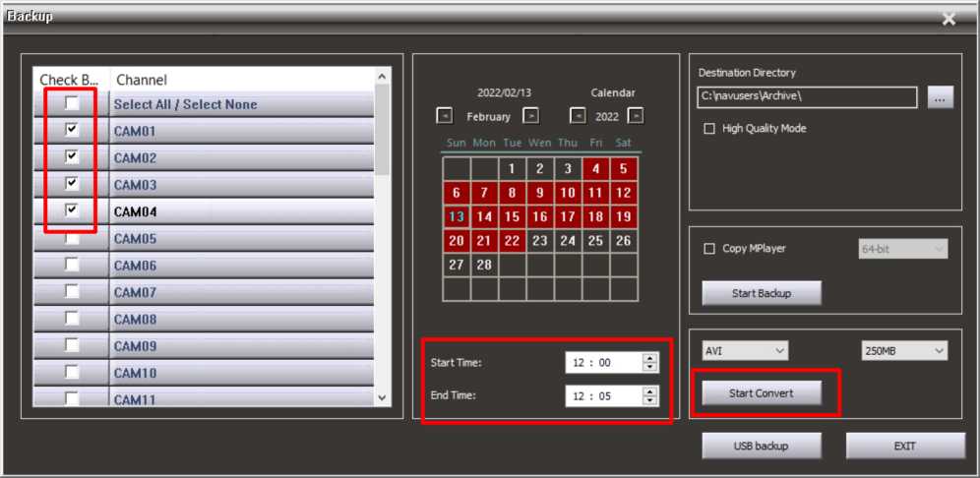The width and height of the screenshot is (980, 478).
Task: Uncheck the CAM01 channel checkbox
Action: (72, 130)
